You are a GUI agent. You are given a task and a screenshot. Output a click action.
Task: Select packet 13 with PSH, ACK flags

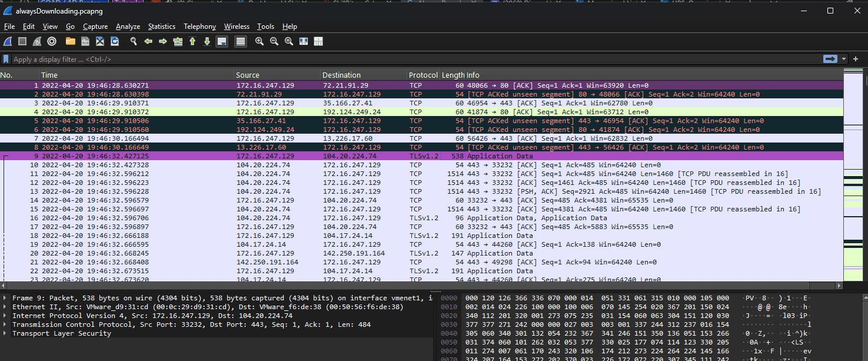(421, 191)
